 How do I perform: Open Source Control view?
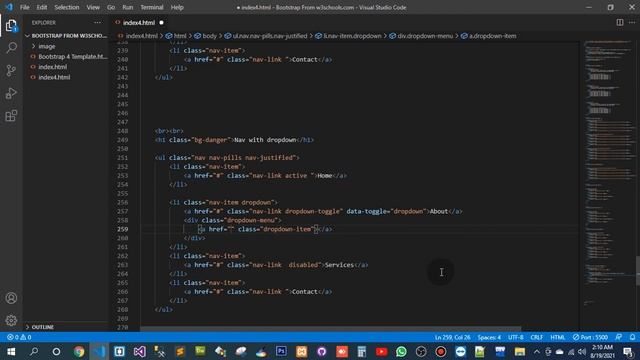[x=11, y=71]
